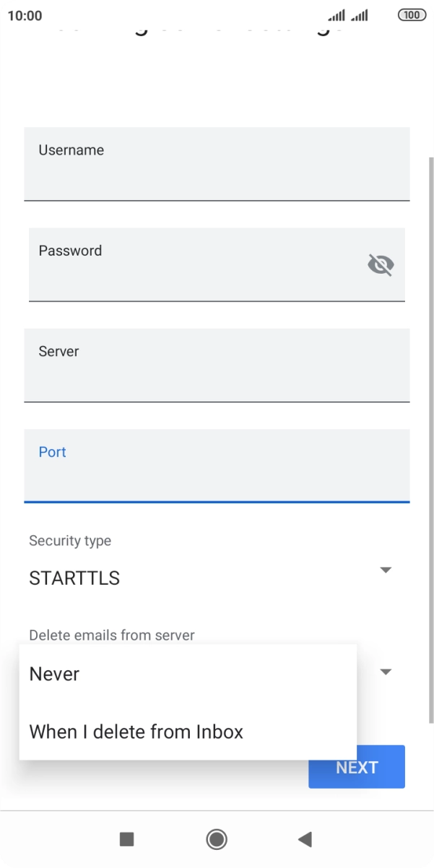Tap the battery indicator in the status bar
This screenshot has width=434, height=868.
[x=411, y=14]
